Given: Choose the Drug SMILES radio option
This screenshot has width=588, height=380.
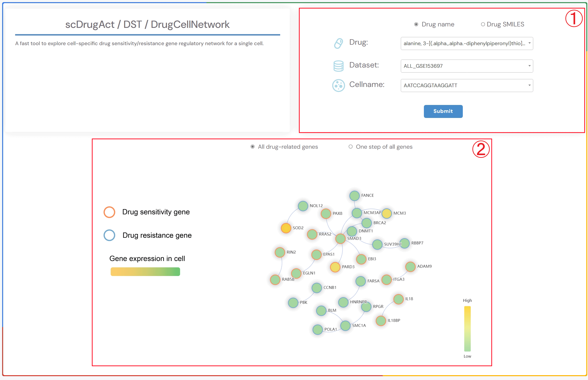Looking at the screenshot, I should pos(483,25).
